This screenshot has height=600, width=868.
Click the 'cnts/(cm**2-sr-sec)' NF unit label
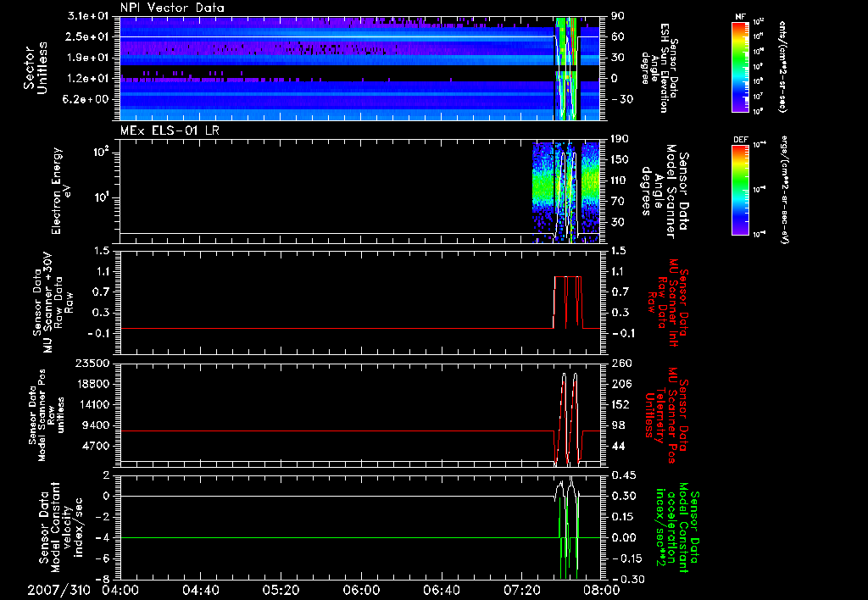pos(782,67)
